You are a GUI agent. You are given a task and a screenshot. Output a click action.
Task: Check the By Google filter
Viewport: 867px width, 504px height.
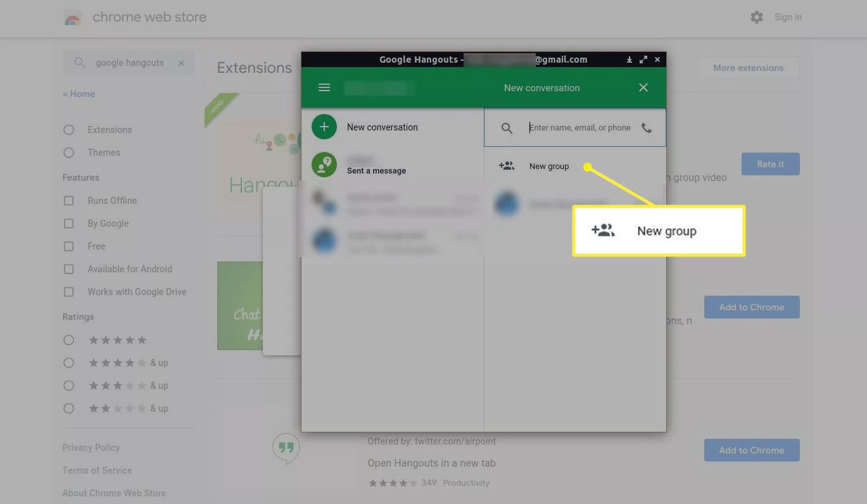tap(69, 224)
